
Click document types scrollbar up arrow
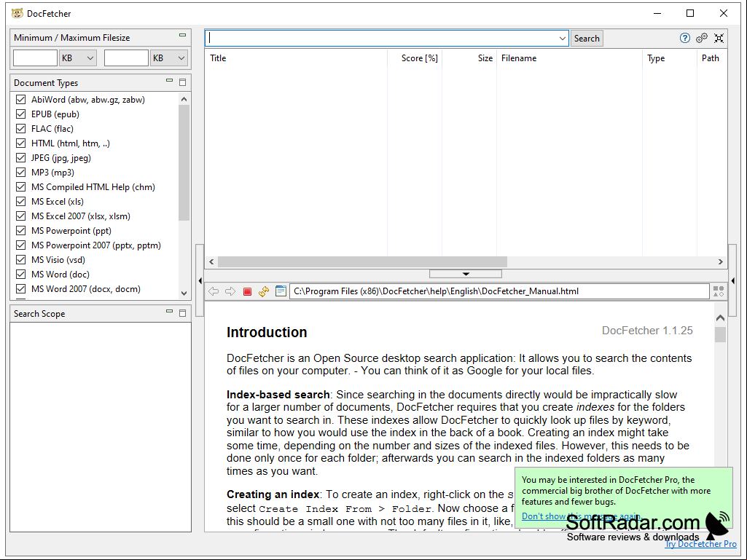pos(184,99)
